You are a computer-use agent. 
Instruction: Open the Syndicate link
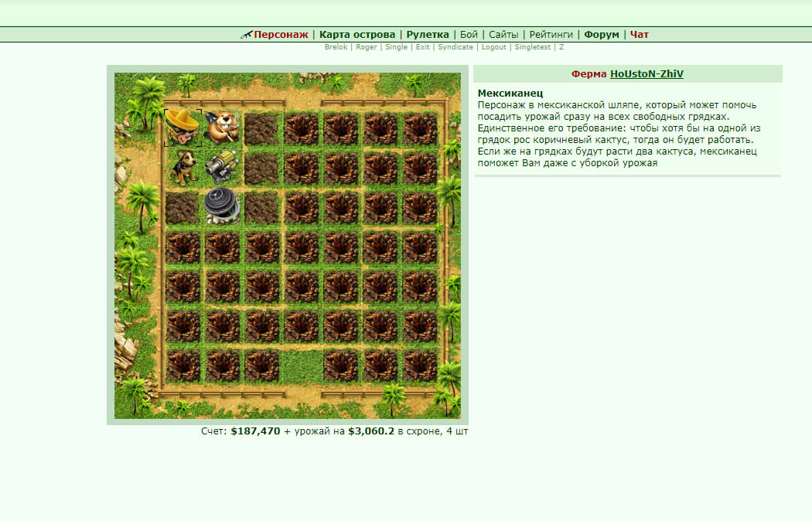[x=455, y=47]
